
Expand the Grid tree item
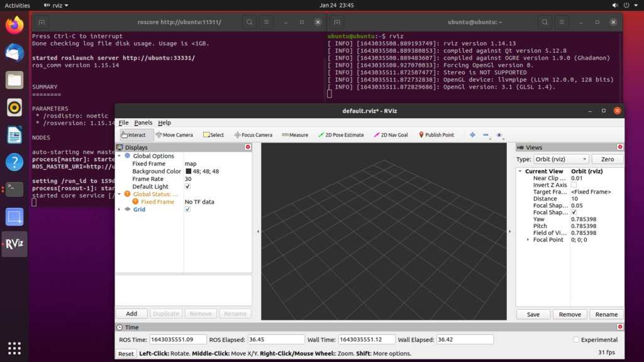(x=119, y=209)
